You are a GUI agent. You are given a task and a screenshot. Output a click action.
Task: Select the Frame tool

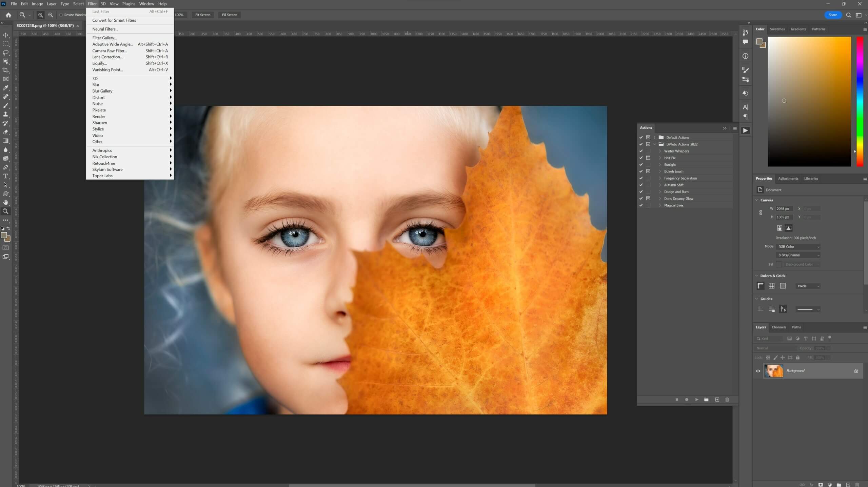(6, 79)
